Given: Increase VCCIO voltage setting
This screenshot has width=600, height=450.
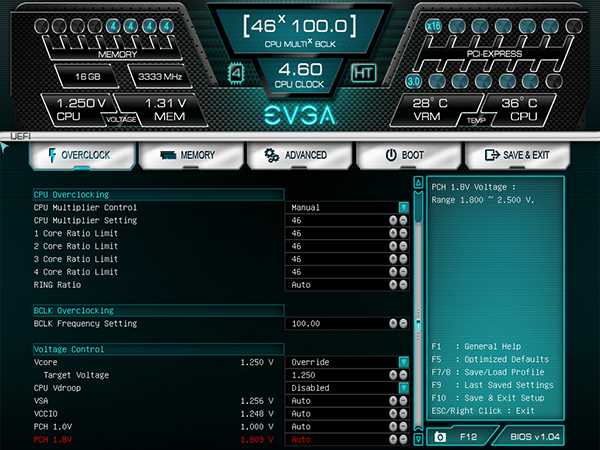Looking at the screenshot, I should [393, 414].
